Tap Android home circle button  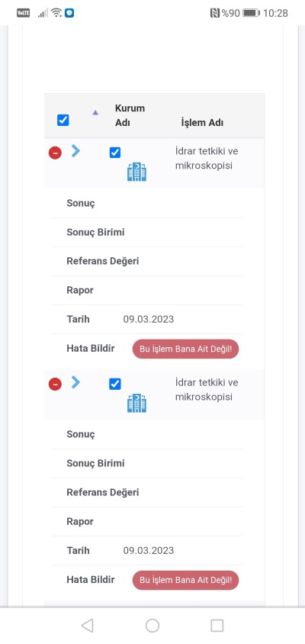pyautogui.click(x=152, y=626)
